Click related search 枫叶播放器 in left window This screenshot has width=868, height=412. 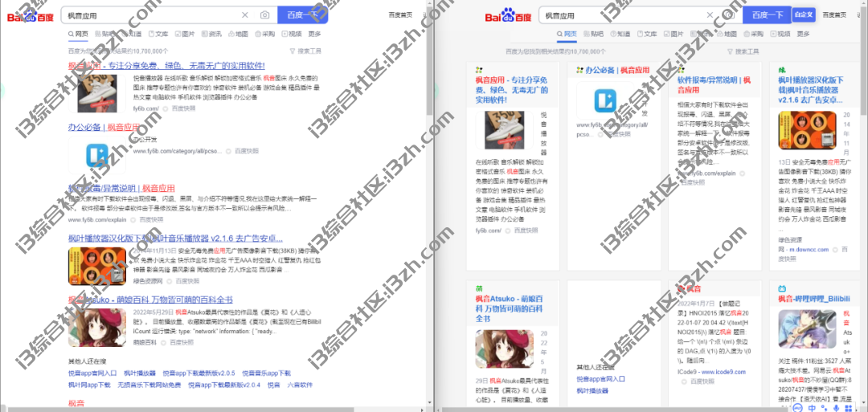pos(140,373)
